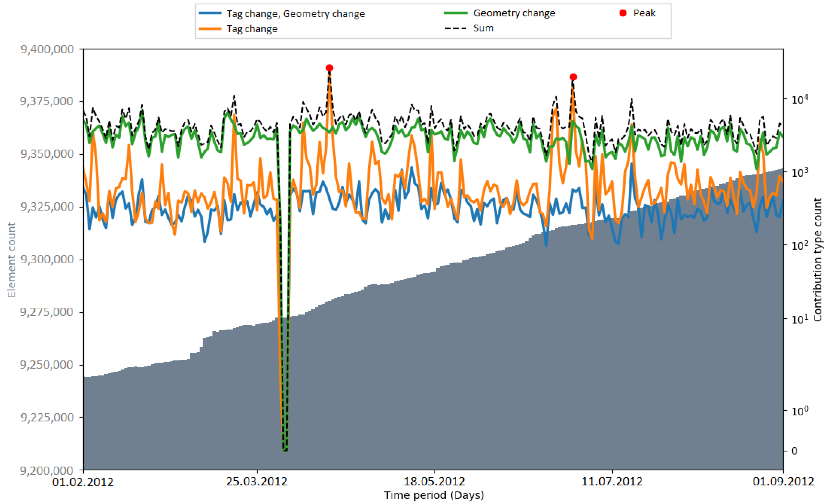This screenshot has height=504, width=830.
Task: Click the dashed Sum legend line
Action: point(456,28)
